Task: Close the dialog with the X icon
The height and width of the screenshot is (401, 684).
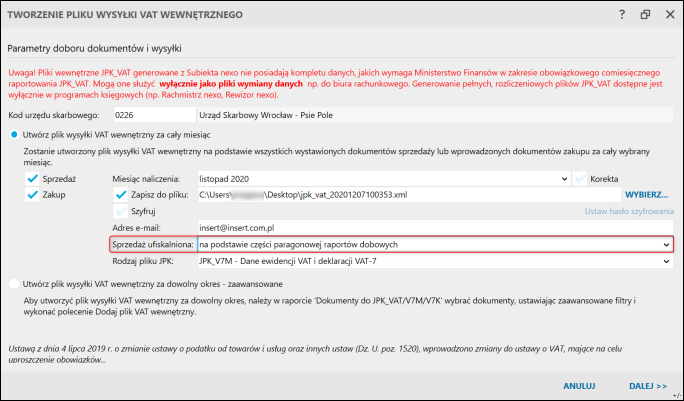Action: point(670,14)
